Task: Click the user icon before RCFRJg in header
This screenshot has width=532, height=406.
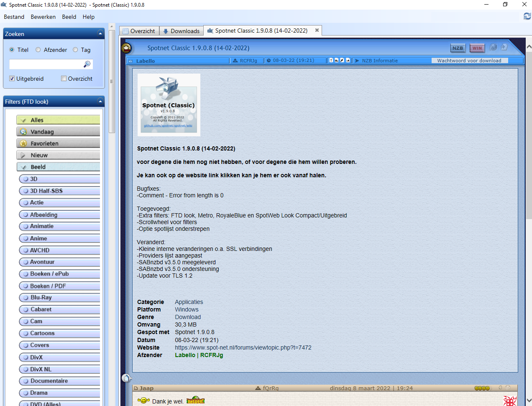Action: point(235,61)
